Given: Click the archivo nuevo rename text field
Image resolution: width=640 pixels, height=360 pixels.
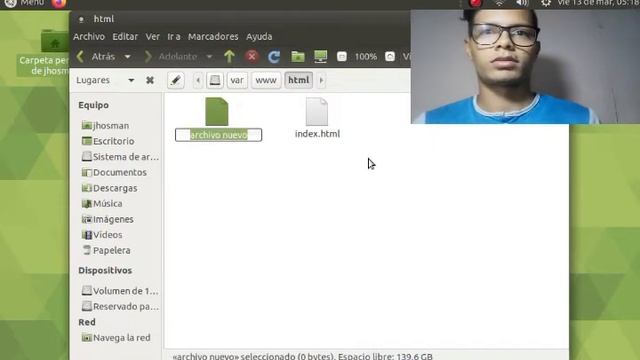Looking at the screenshot, I should tap(218, 135).
